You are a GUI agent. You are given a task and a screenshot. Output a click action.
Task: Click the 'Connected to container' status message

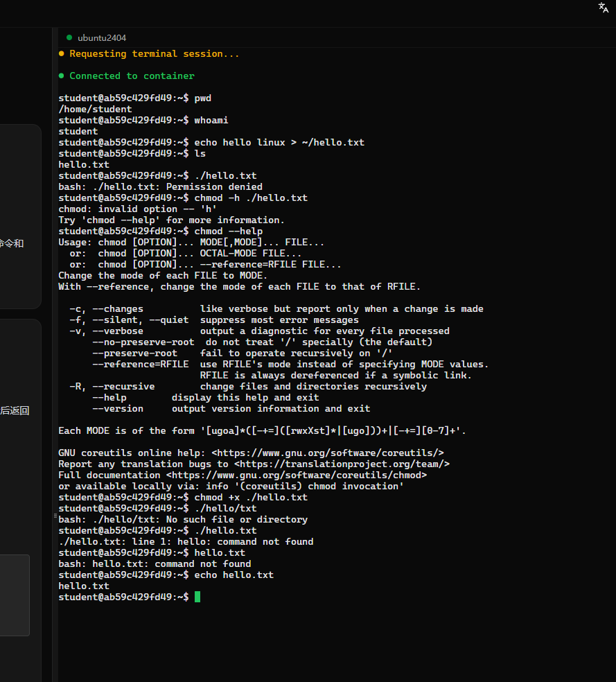point(127,76)
